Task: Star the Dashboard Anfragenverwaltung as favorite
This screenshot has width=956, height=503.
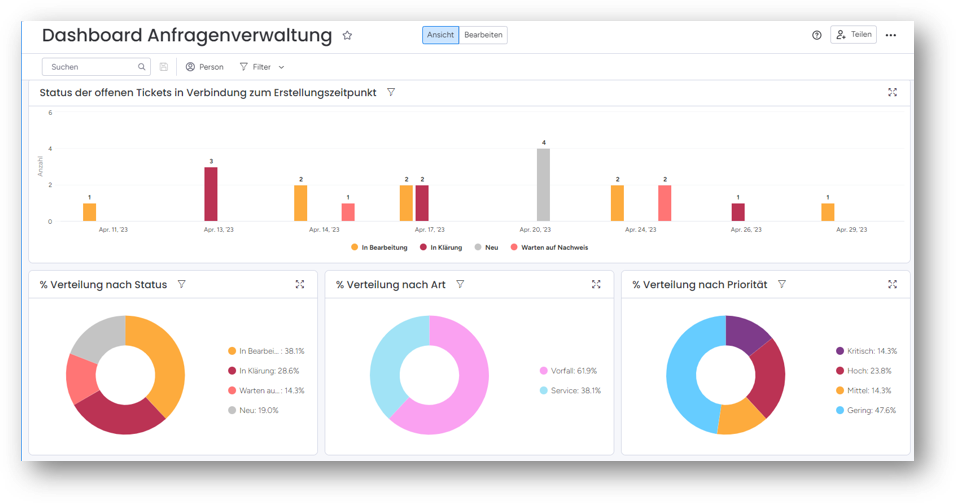Action: 347,35
